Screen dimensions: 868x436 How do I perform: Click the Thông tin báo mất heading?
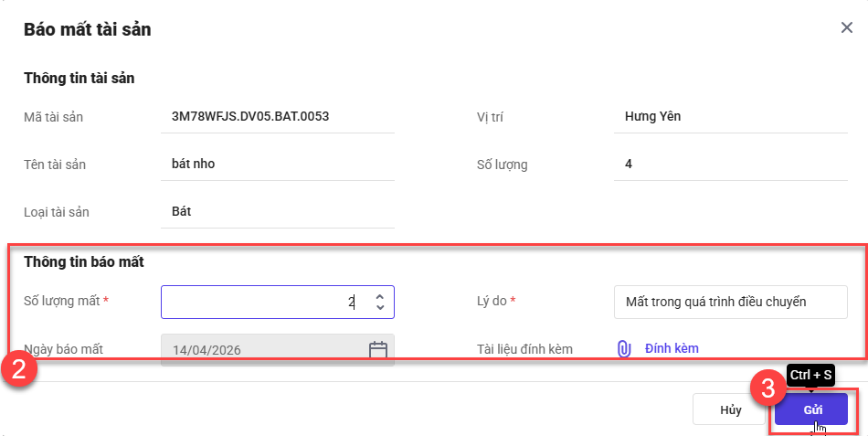84,262
